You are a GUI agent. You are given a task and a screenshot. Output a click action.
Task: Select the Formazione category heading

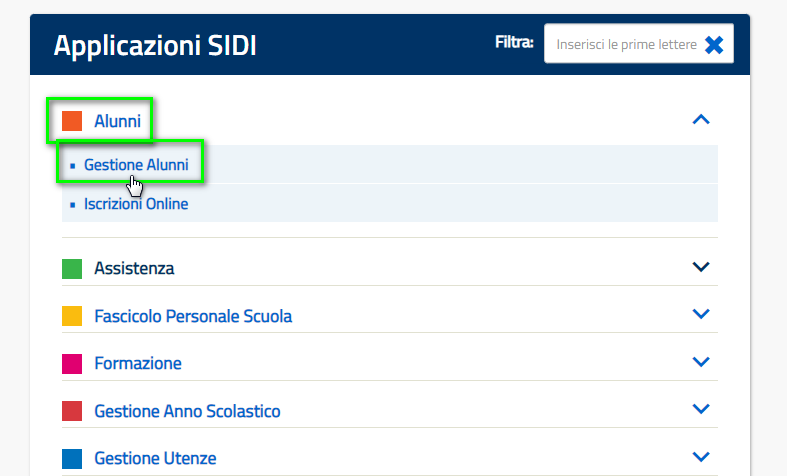point(138,363)
